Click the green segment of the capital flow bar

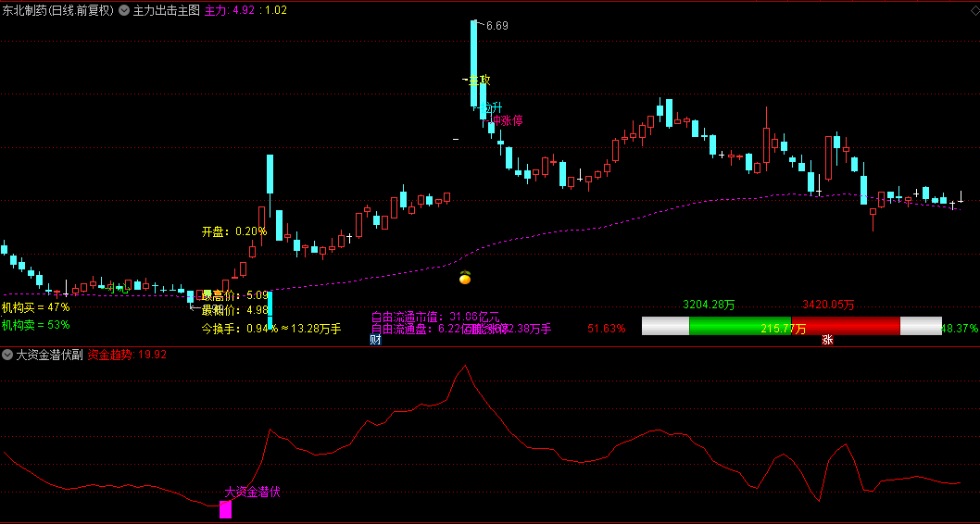tap(740, 326)
